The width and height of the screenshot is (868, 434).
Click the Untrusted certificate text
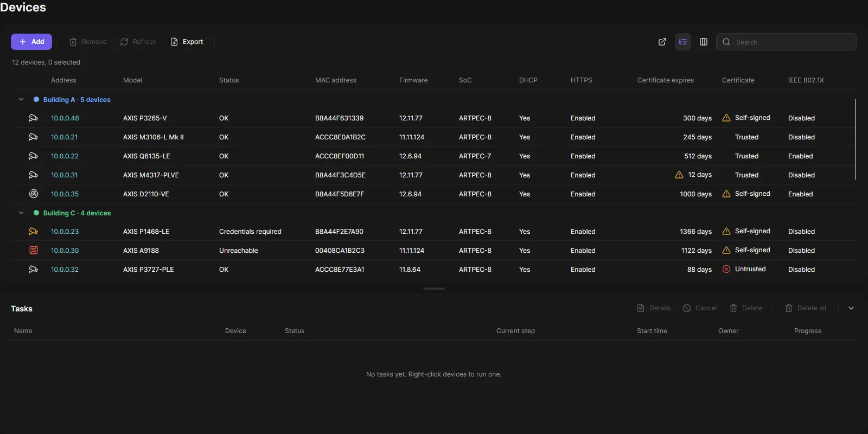click(x=750, y=269)
